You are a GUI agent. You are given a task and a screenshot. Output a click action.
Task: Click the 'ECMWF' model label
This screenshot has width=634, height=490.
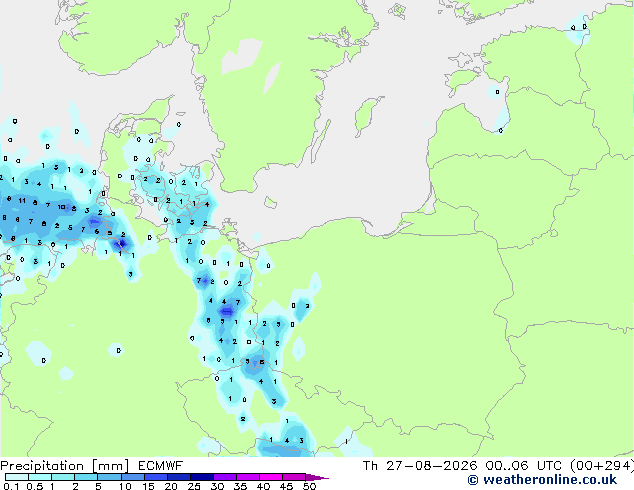pos(161,466)
